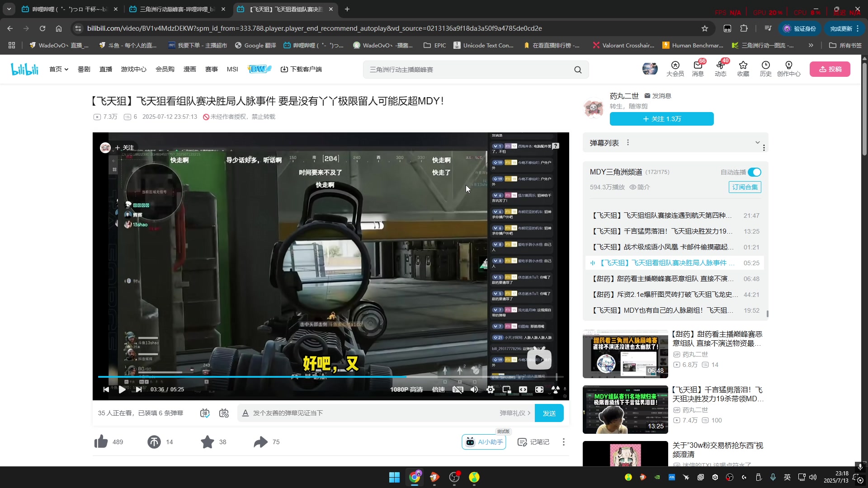
Task: Click the fullscreen radiation-style icon
Action: click(x=556, y=389)
